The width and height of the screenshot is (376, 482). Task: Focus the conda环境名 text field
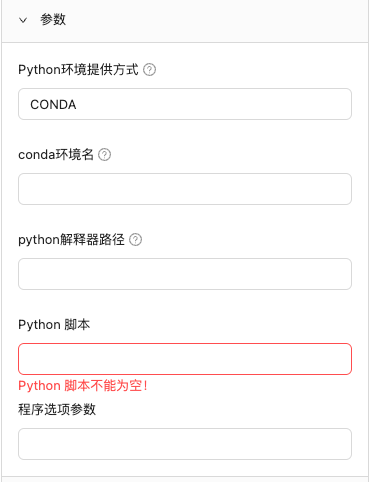pos(185,189)
